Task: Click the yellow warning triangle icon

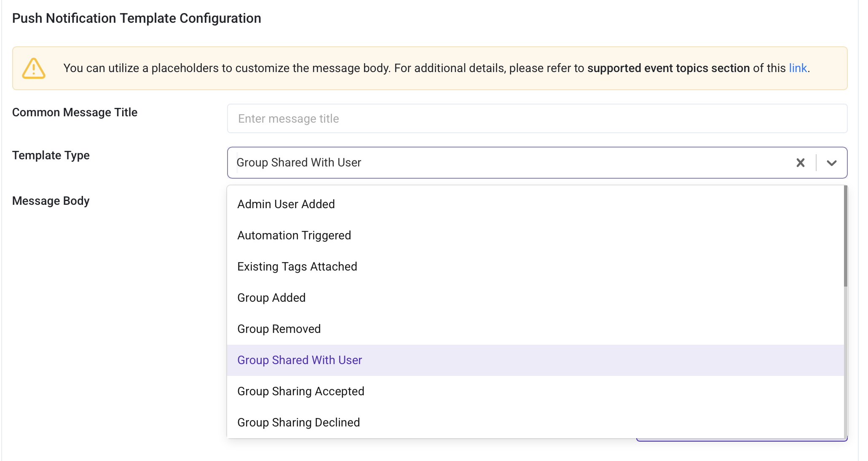Action: click(x=34, y=68)
